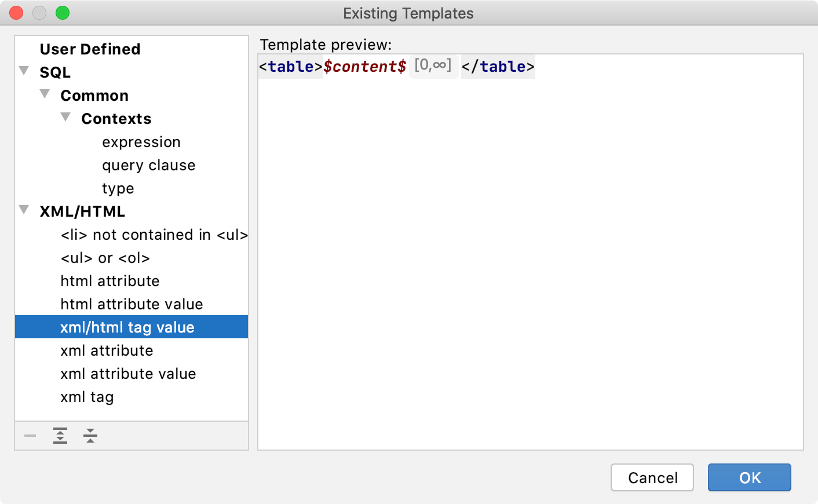Screen dimensions: 818x504
Task: Collapse the Contexts node
Action: 65,116
